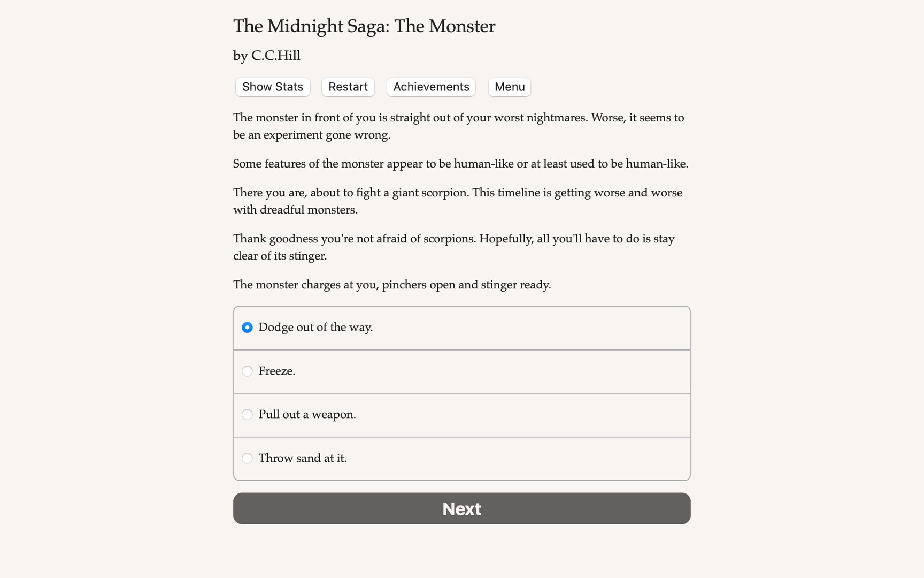Click the sentence 'The monster charges at you'
Image resolution: width=924 pixels, height=578 pixels.
[392, 285]
